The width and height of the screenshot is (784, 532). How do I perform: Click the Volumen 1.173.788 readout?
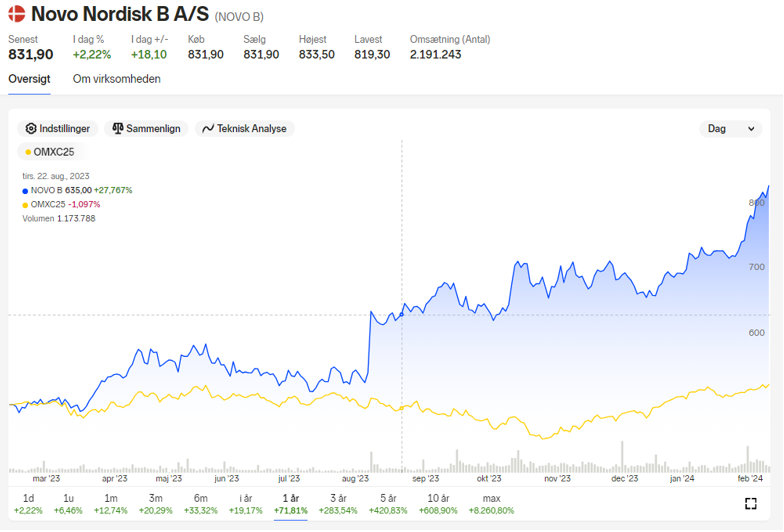point(59,218)
